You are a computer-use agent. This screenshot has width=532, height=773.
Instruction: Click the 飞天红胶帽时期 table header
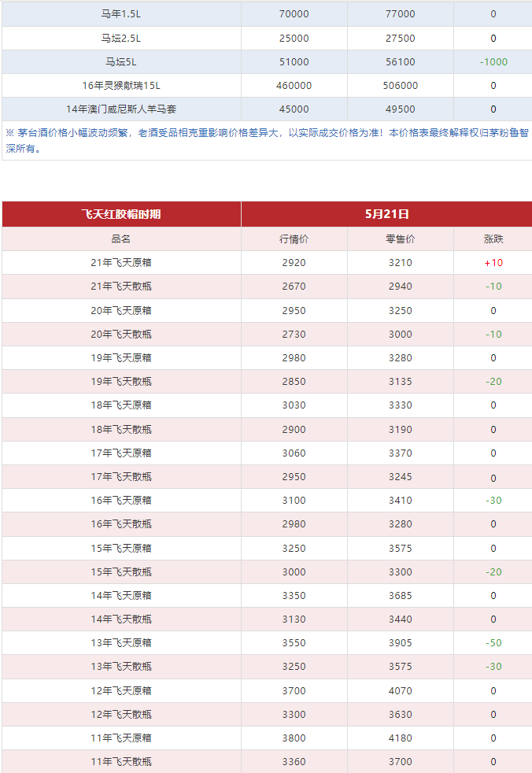pyautogui.click(x=121, y=213)
